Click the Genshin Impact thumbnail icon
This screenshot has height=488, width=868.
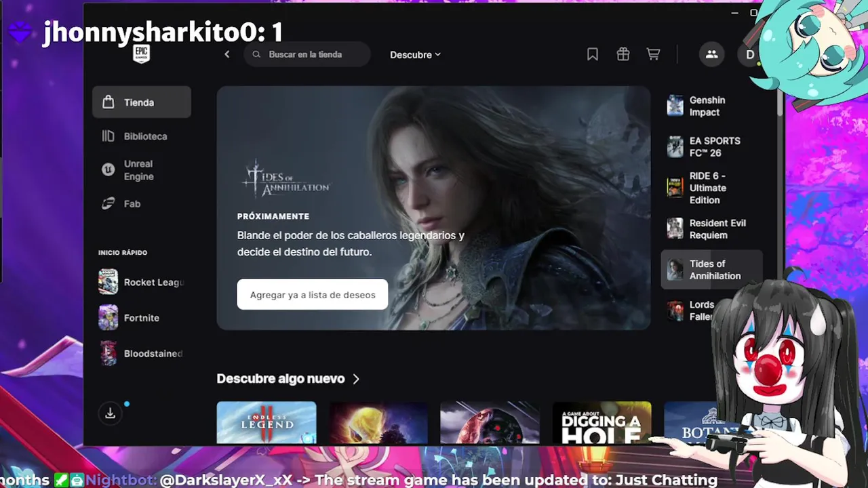tap(675, 106)
